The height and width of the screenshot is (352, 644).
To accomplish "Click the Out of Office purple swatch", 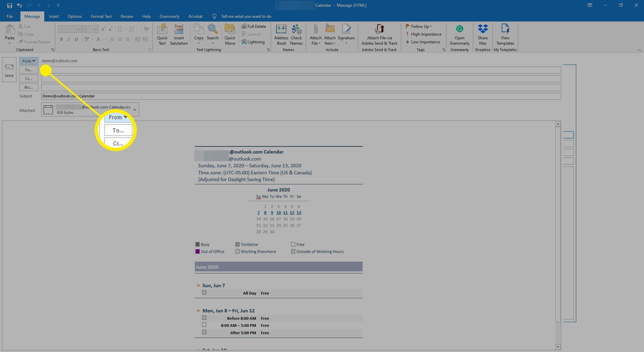I will pos(198,251).
